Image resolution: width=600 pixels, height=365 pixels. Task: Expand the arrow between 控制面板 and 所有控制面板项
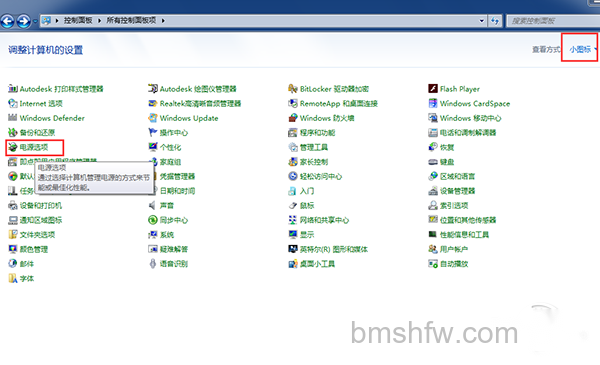pyautogui.click(x=99, y=21)
